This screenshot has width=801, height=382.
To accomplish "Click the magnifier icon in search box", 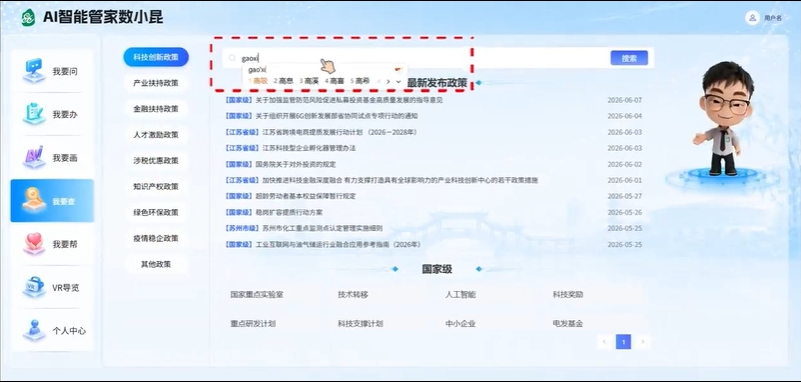I will click(232, 58).
